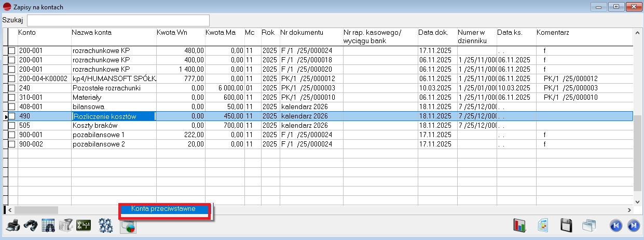This screenshot has height=240, width=644.
Task: Save using the floppy disk icon
Action: click(x=566, y=226)
